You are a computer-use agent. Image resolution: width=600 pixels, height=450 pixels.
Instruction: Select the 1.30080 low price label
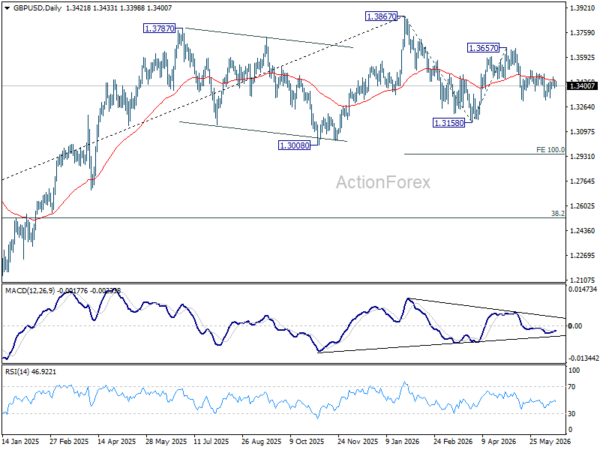click(x=294, y=145)
